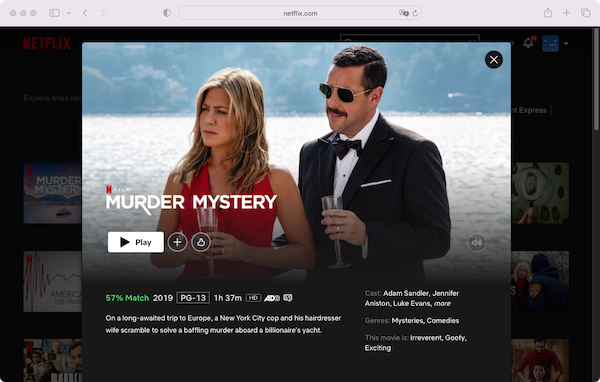This screenshot has height=382, width=600.
Task: Select the Exciting tag
Action: 378,348
